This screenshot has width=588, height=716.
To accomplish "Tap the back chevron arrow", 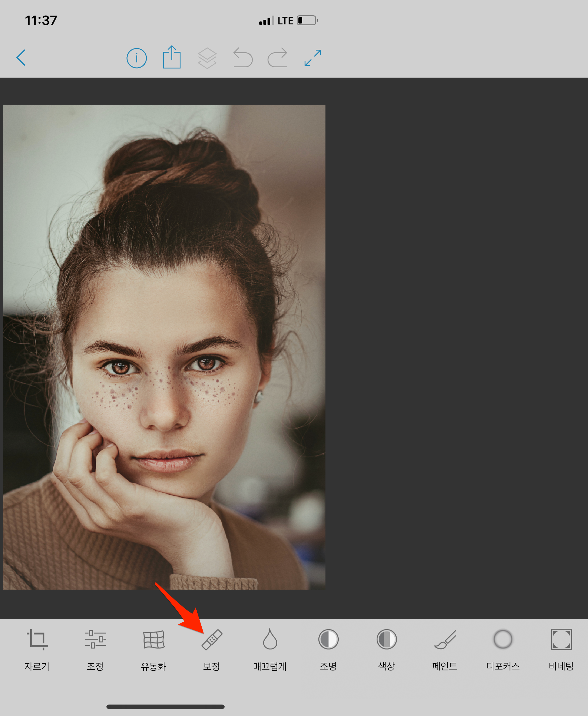I will pyautogui.click(x=21, y=58).
